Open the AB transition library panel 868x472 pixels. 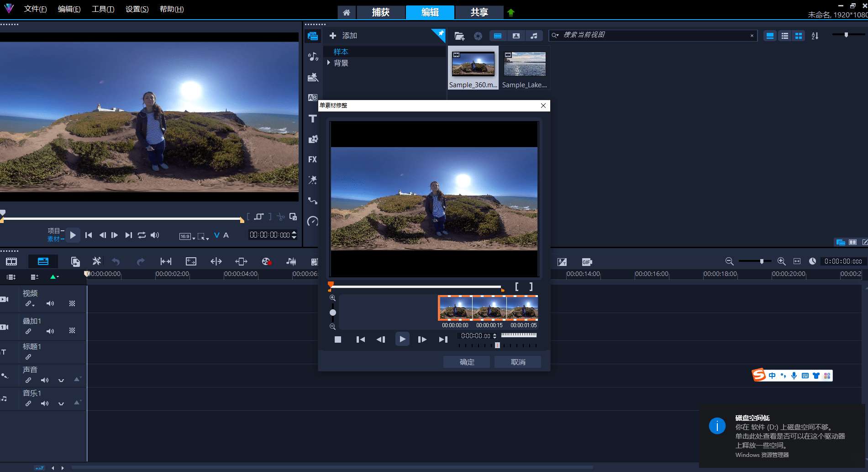[313, 98]
